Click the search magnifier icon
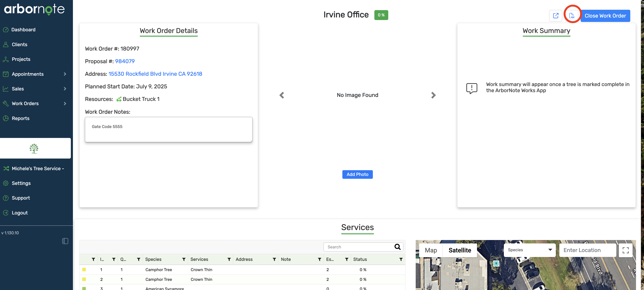Viewport: 644px width, 290px height. (x=397, y=247)
